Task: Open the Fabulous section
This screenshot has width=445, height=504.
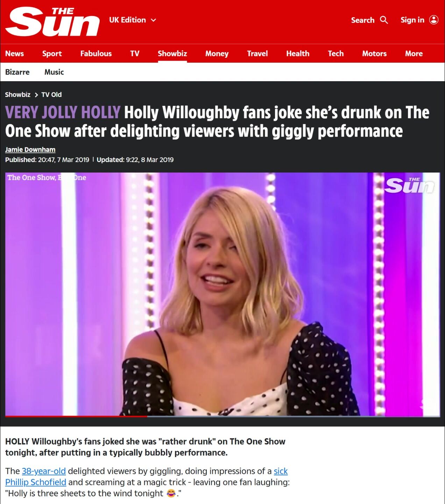Action: pyautogui.click(x=96, y=54)
